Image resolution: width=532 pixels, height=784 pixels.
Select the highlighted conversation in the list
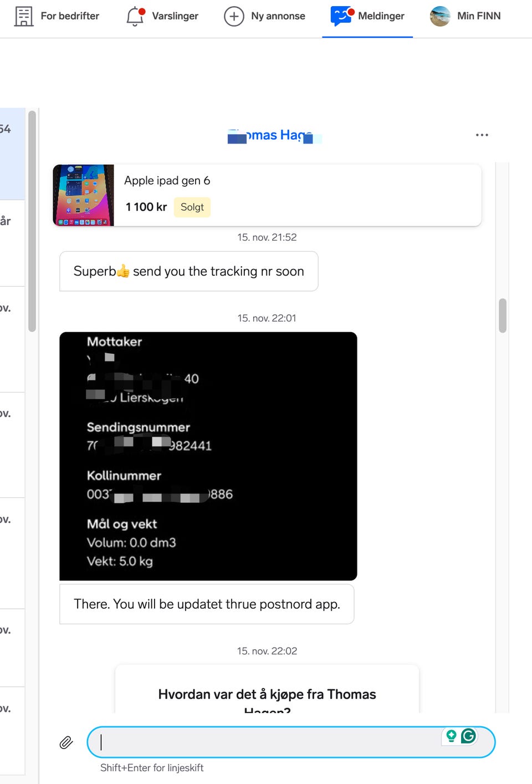[12, 154]
